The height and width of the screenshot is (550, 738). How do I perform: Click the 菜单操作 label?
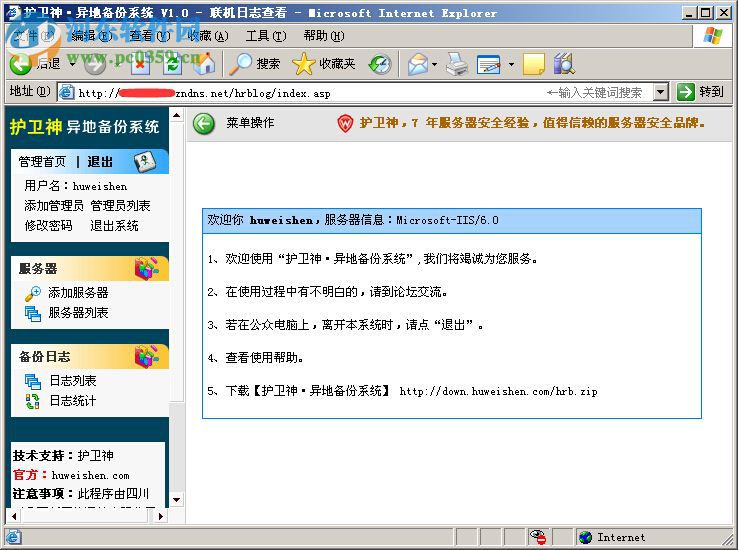(250, 123)
